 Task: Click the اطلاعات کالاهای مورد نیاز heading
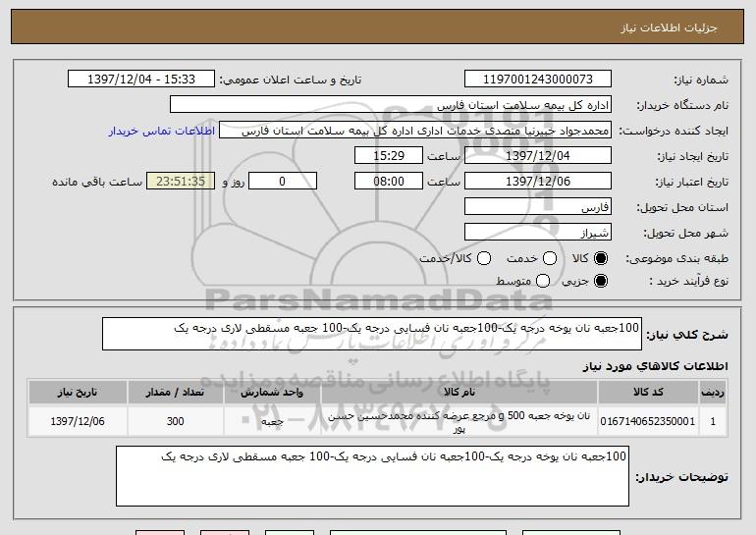(655, 366)
